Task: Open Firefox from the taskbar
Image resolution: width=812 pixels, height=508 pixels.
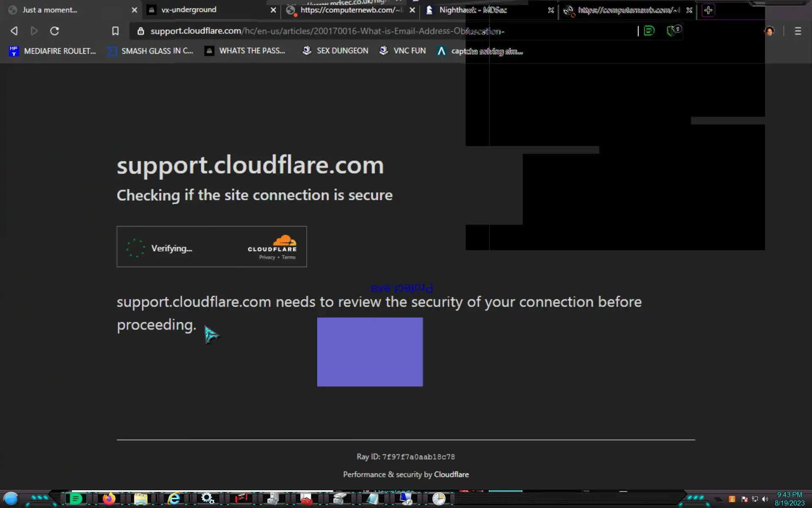Action: [109, 499]
